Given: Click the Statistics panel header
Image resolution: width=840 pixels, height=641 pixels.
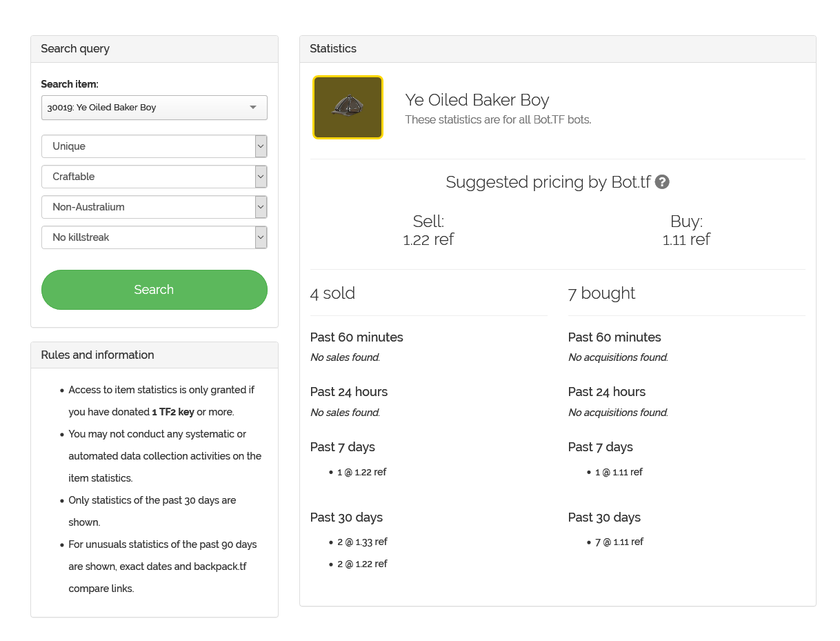Looking at the screenshot, I should [333, 49].
